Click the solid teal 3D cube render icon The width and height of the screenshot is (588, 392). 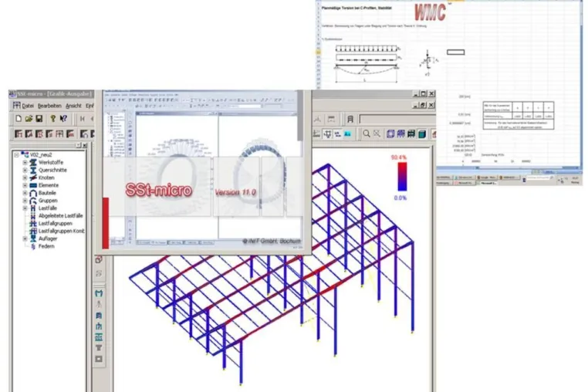[422, 134]
